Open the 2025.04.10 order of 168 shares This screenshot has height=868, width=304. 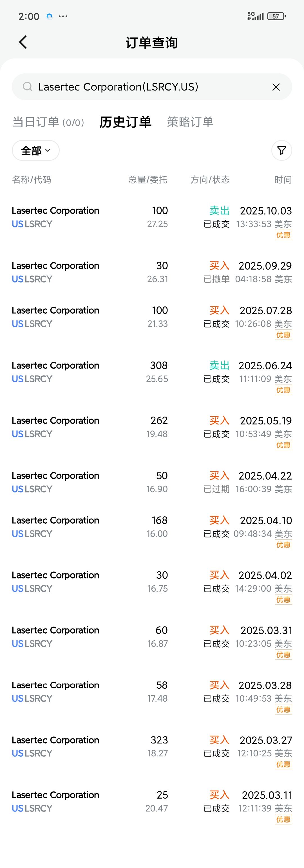pyautogui.click(x=152, y=532)
